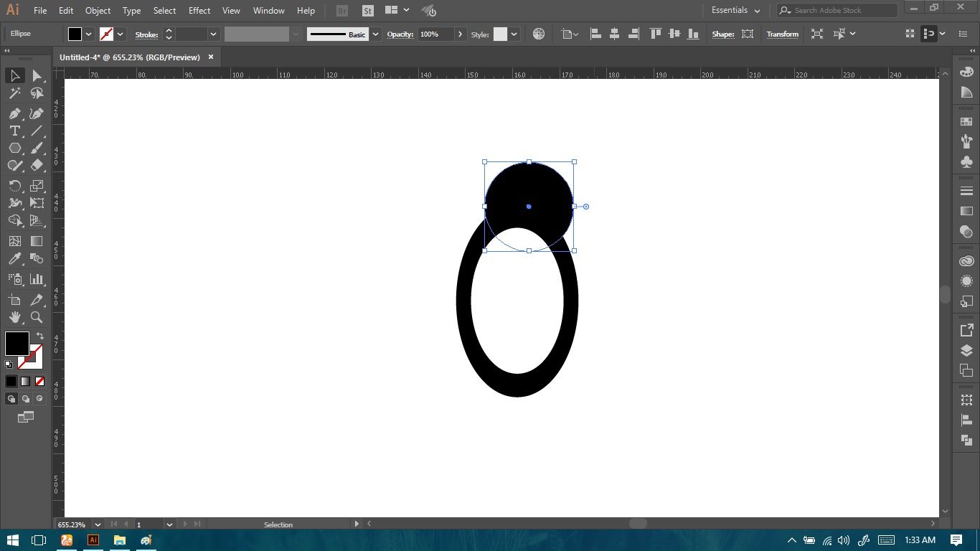Select the Column Graph tool
This screenshot has height=551, width=980.
[x=37, y=279]
